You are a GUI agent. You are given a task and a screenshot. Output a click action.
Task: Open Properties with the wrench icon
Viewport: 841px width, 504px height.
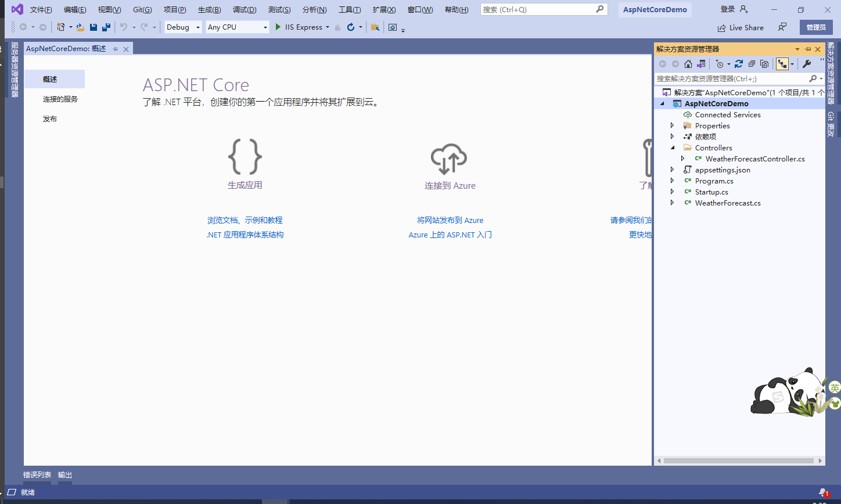coord(807,64)
